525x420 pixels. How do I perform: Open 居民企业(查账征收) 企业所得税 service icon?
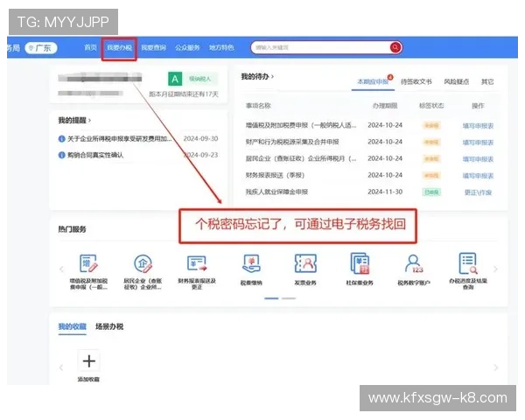pos(143,263)
